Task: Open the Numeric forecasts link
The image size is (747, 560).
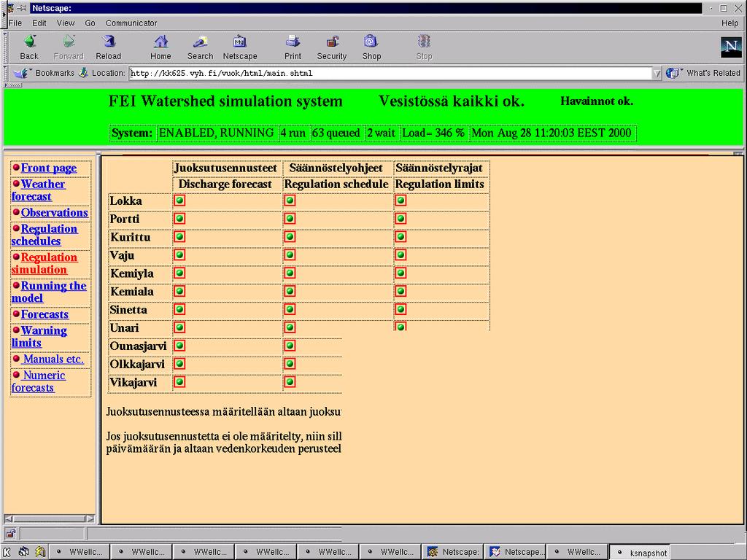Action: click(x=39, y=381)
